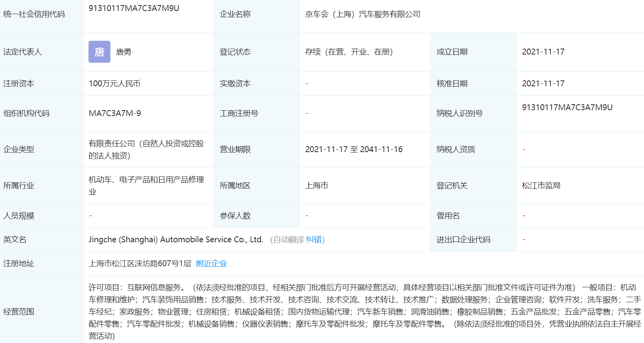Click the 人员规模 label cell
The width and height of the screenshot is (644, 343).
point(41,216)
